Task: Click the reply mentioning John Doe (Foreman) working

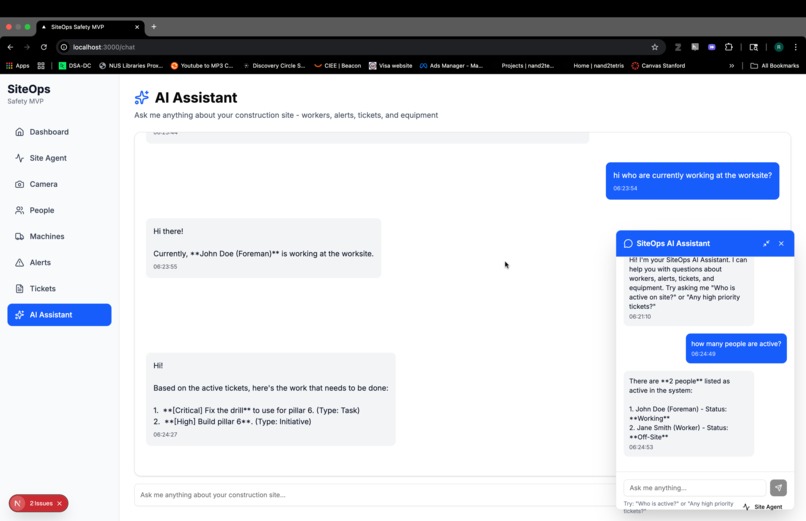Action: click(x=264, y=248)
